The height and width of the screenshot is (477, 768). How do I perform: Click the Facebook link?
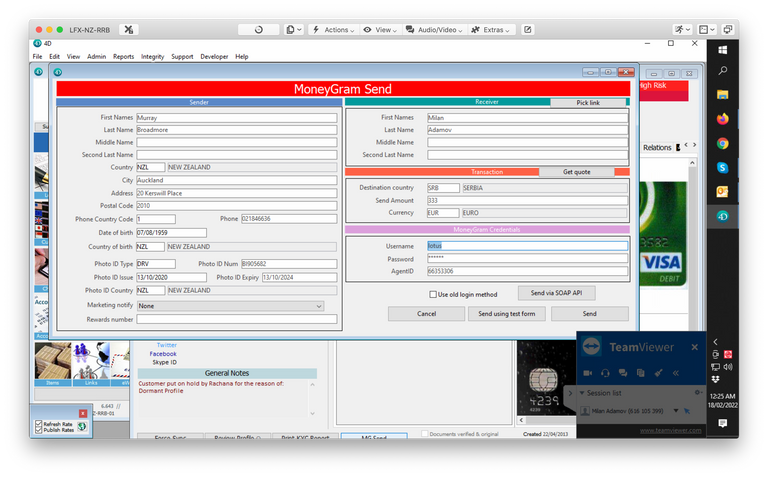[163, 354]
